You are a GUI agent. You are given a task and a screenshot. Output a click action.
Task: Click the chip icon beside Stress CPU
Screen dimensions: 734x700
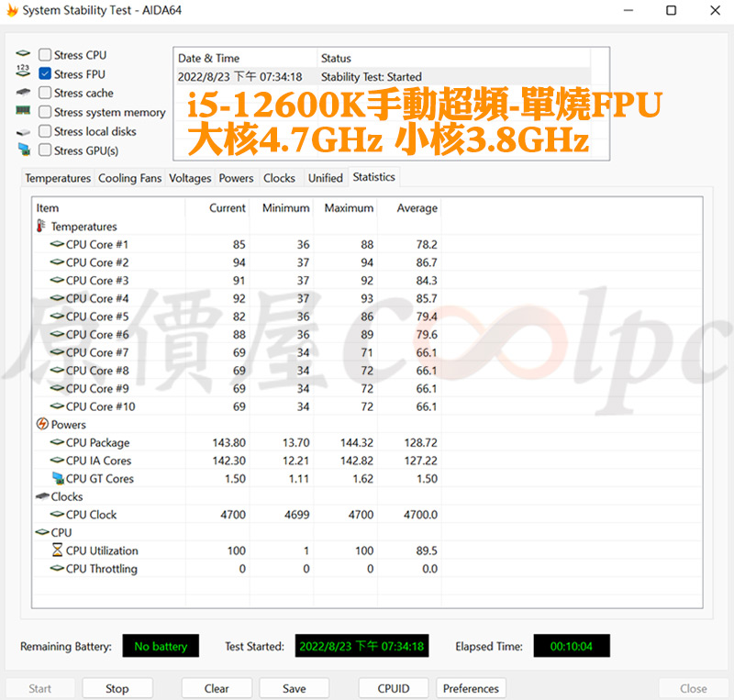(23, 53)
